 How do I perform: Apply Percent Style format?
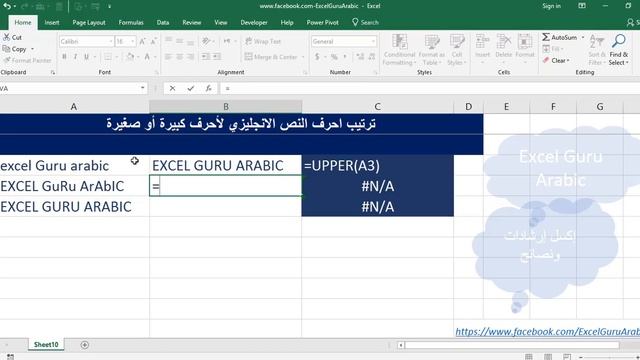[x=334, y=57]
